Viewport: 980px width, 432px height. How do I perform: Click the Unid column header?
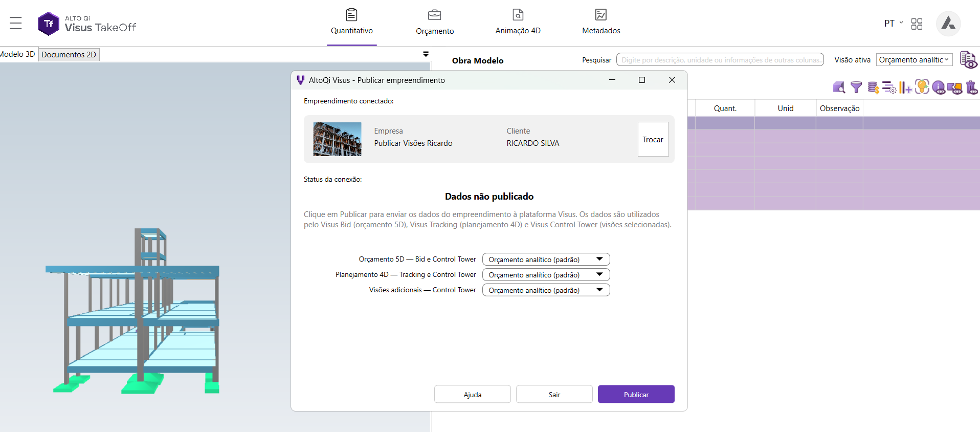coord(786,109)
